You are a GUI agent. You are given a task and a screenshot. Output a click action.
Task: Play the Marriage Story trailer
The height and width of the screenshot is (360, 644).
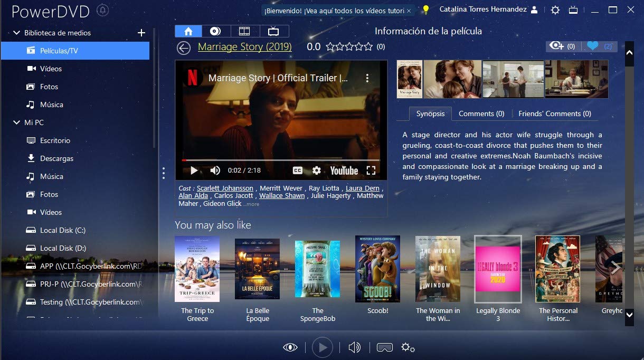click(x=194, y=170)
